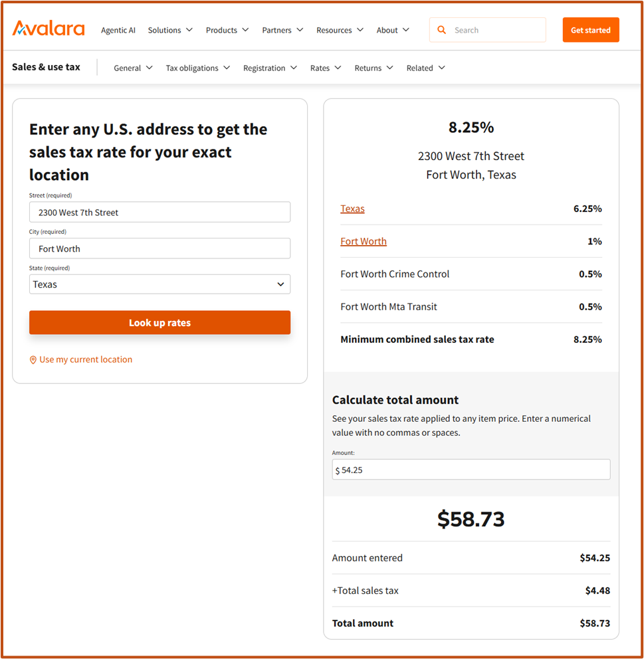
Task: Open the Agentic AI menu item
Action: (x=118, y=30)
